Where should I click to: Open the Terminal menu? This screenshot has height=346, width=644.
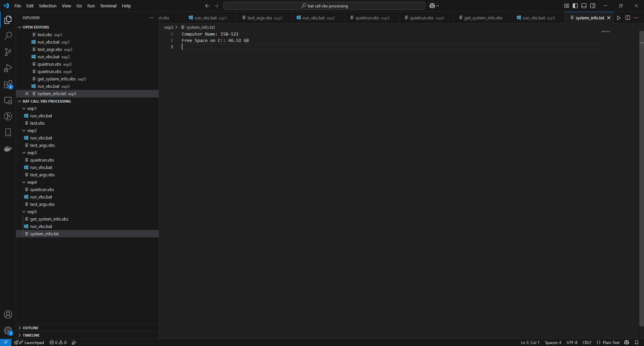pos(108,6)
